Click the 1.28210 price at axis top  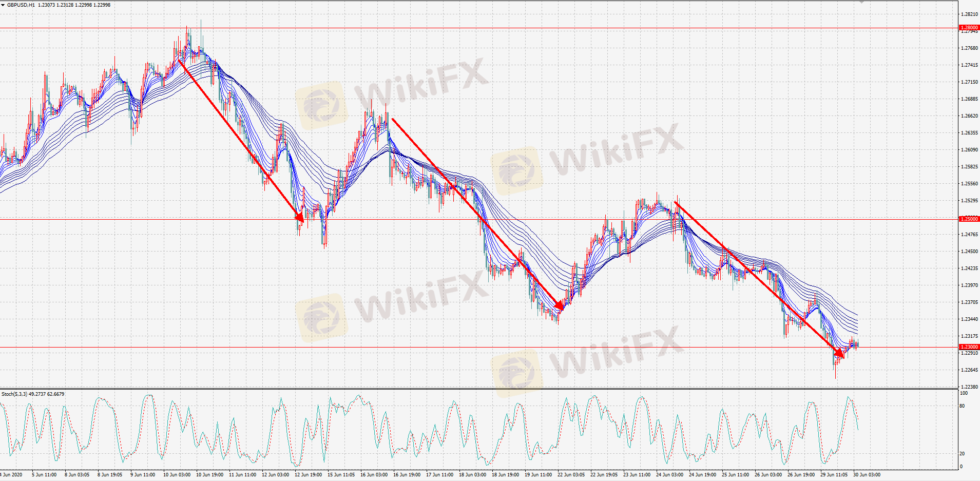pyautogui.click(x=969, y=14)
